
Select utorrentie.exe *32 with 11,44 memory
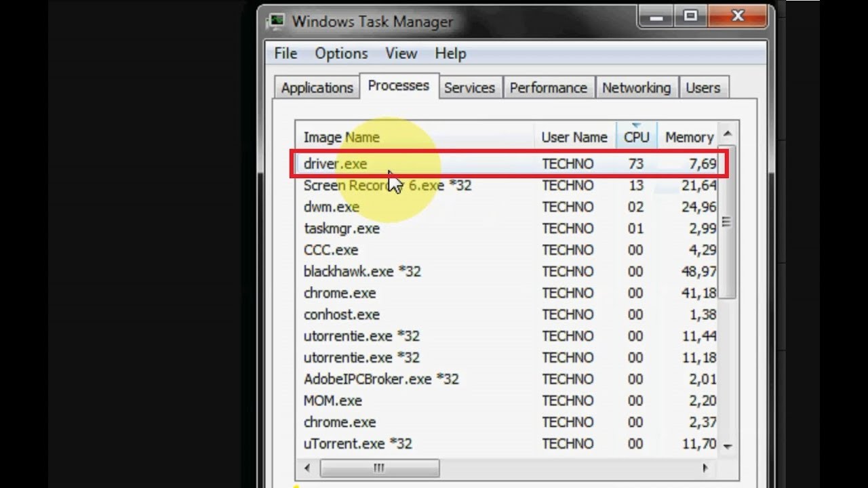click(x=507, y=336)
